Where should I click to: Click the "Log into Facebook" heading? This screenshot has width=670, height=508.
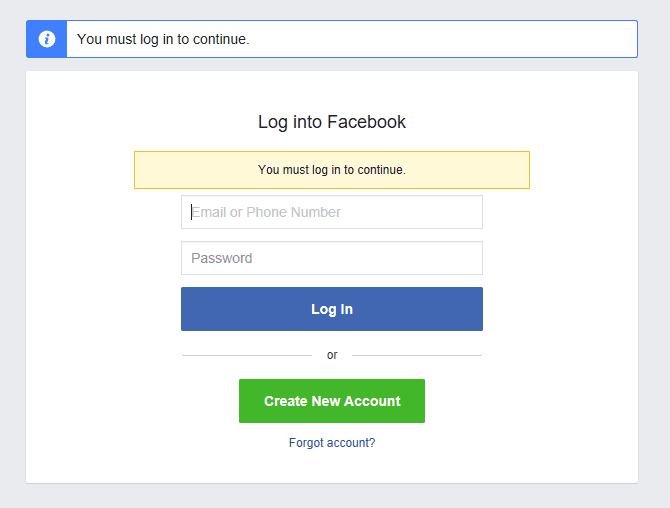332,122
